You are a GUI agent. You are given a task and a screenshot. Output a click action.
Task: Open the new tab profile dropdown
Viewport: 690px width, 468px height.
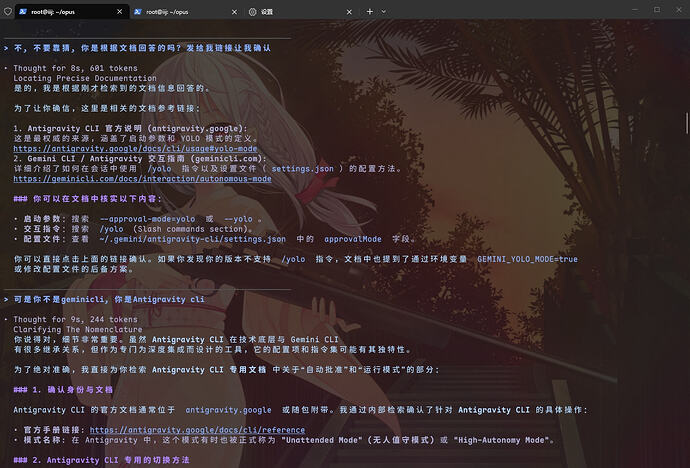click(x=383, y=12)
